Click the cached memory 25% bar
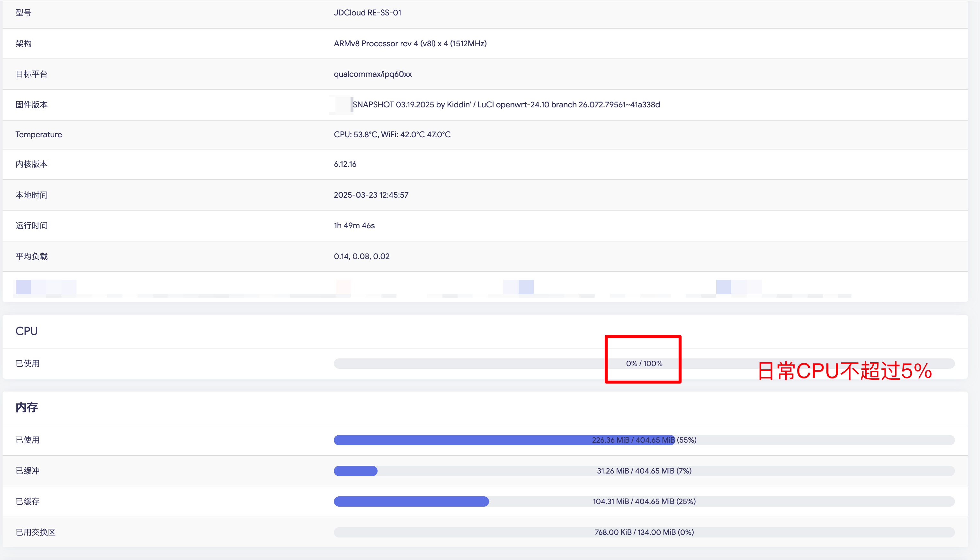980x560 pixels. (644, 501)
